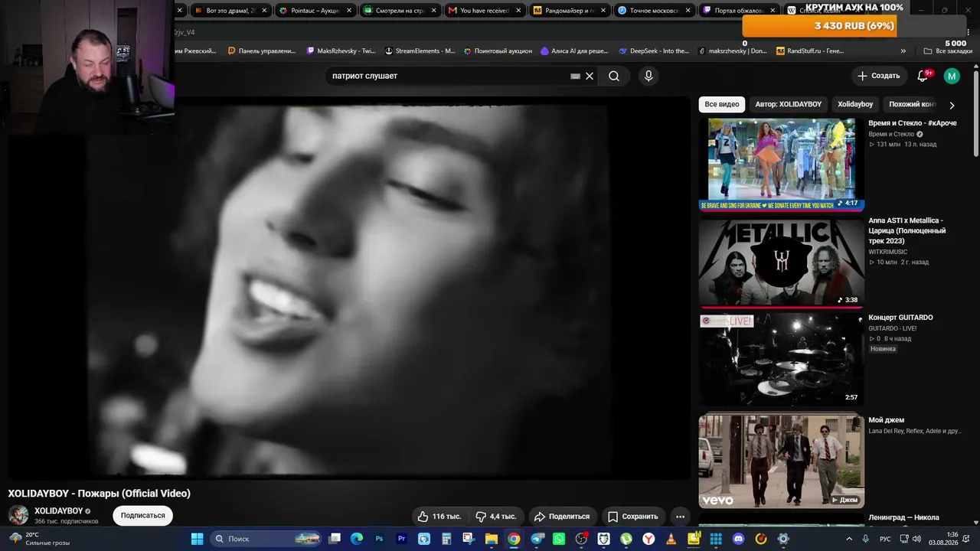Open weather widget showing 20°C

pyautogui.click(x=38, y=539)
